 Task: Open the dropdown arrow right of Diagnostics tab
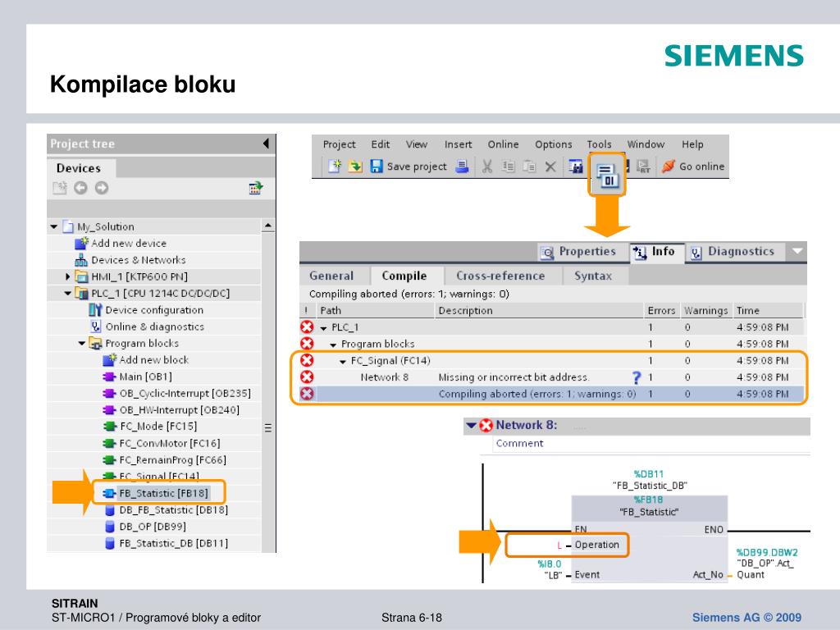[797, 251]
